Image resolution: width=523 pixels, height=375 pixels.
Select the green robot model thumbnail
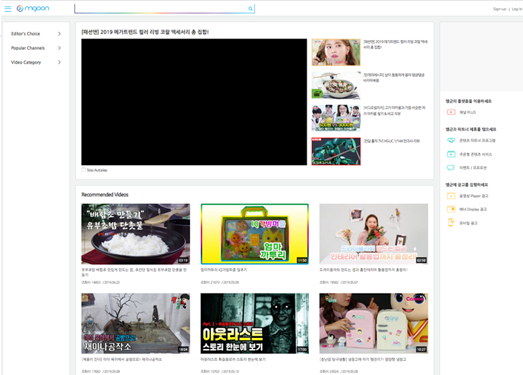(336, 151)
